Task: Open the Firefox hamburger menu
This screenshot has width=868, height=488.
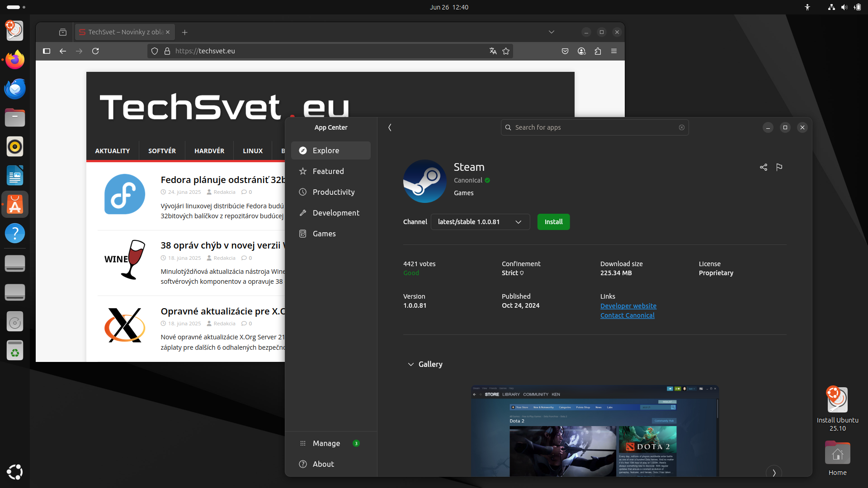Action: (x=614, y=51)
